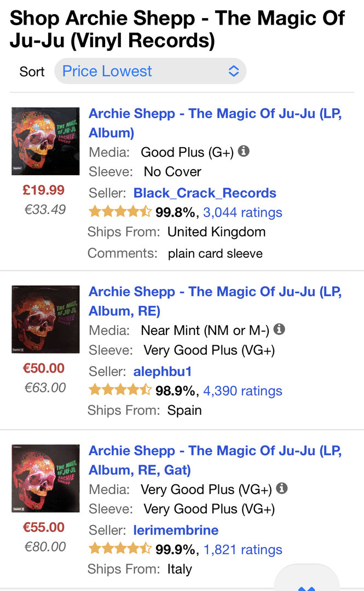Click the info icon beside Very Good Plus media
This screenshot has height=591, width=364.
282,488
